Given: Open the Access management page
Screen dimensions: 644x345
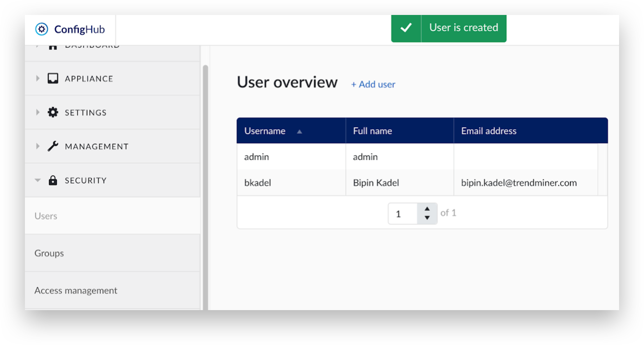Looking at the screenshot, I should (x=76, y=290).
